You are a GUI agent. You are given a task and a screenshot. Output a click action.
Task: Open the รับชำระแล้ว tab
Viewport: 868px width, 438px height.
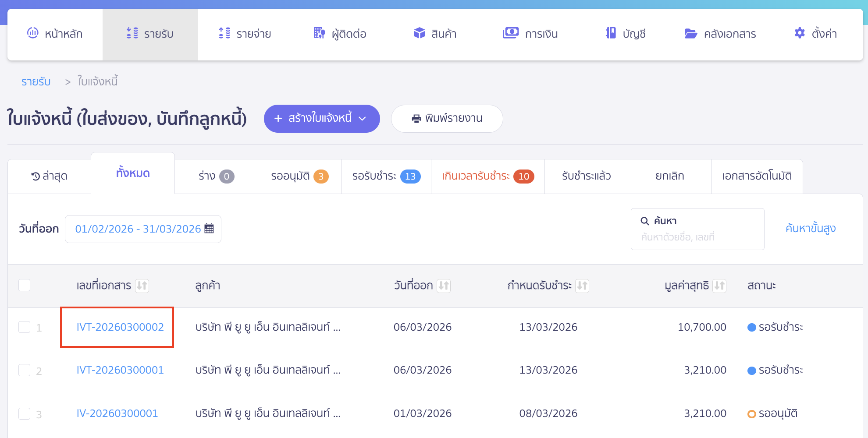coord(585,176)
